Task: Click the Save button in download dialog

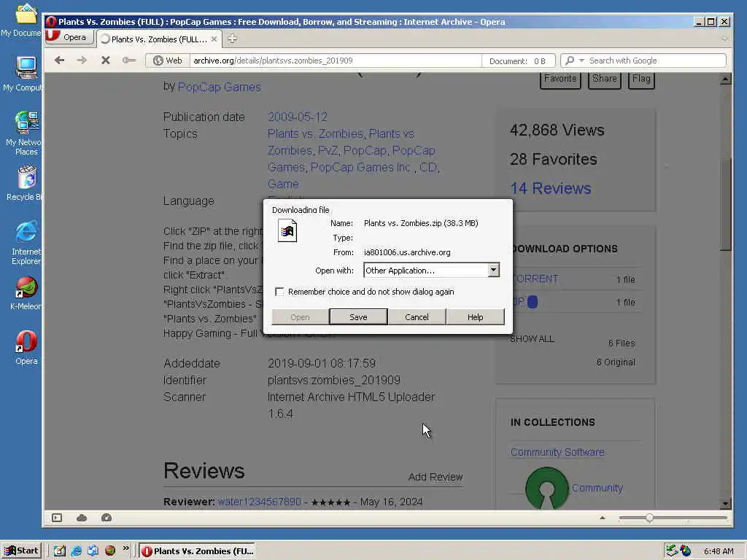Action: pyautogui.click(x=358, y=317)
